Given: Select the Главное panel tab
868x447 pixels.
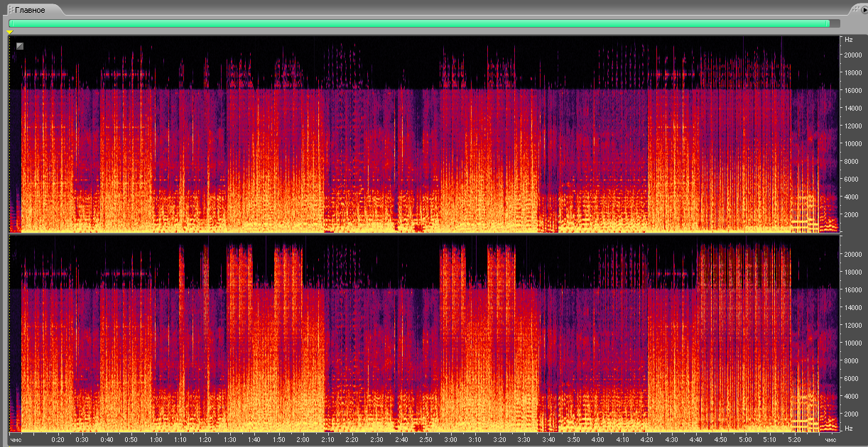Looking at the screenshot, I should (34, 9).
